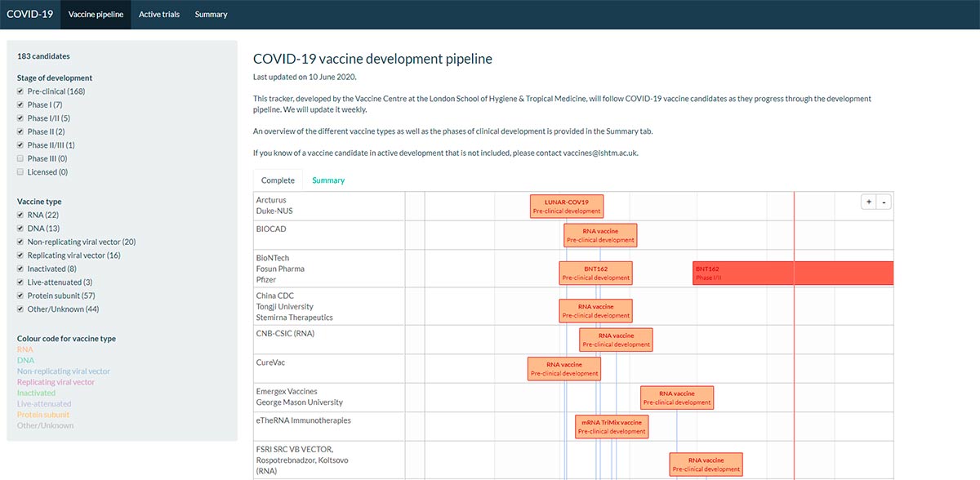The width and height of the screenshot is (980, 480).
Task: Click the BIOCAD row label
Action: point(271,229)
